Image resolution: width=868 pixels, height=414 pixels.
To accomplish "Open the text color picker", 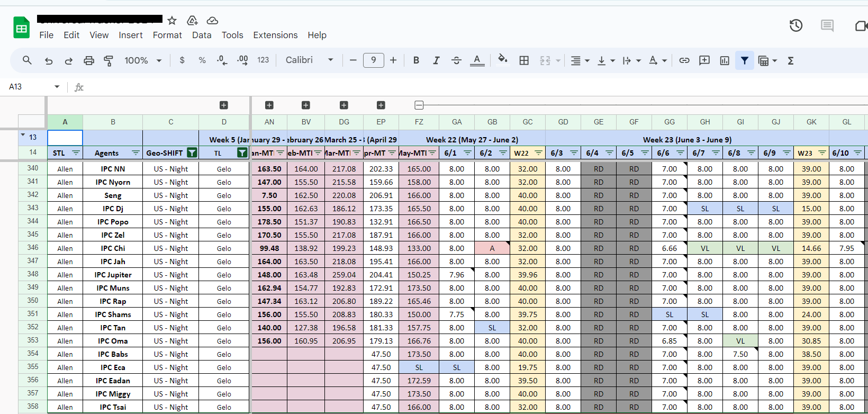I will (x=477, y=60).
